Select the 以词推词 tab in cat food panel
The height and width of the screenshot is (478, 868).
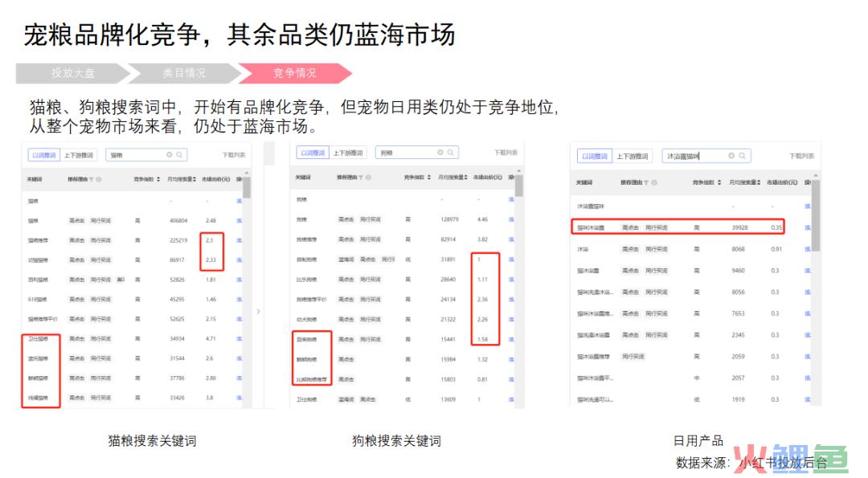tap(43, 155)
